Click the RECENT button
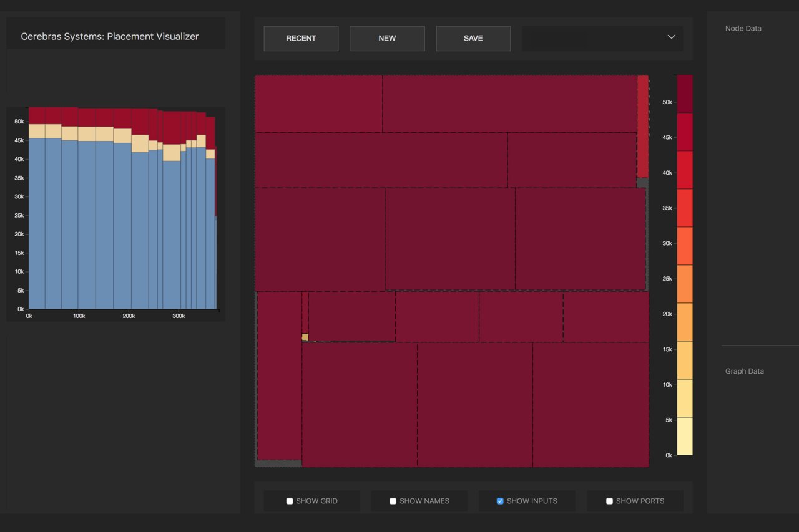 coord(301,38)
